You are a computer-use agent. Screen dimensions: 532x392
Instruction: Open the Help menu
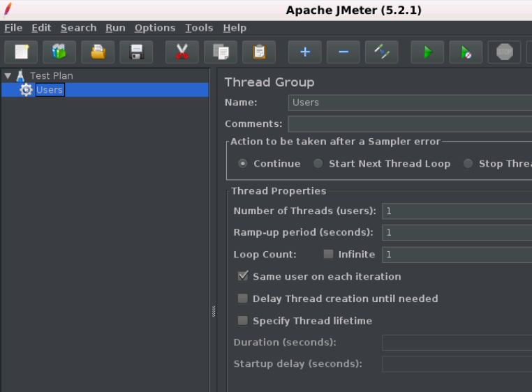click(x=235, y=28)
